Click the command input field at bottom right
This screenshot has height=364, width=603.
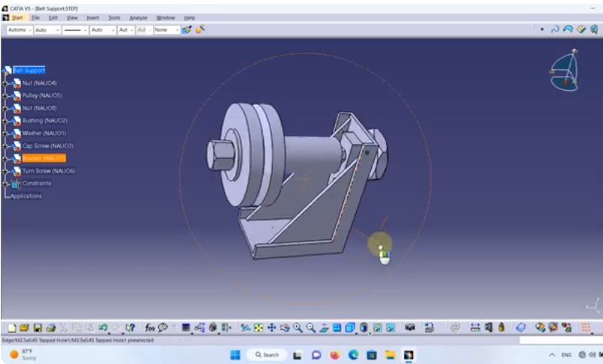pos(561,340)
